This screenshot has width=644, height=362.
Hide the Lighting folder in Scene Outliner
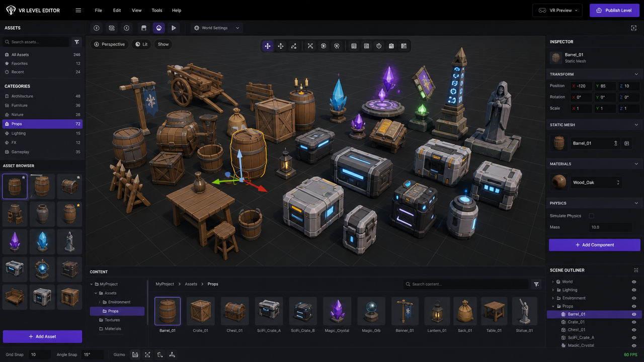point(634,290)
